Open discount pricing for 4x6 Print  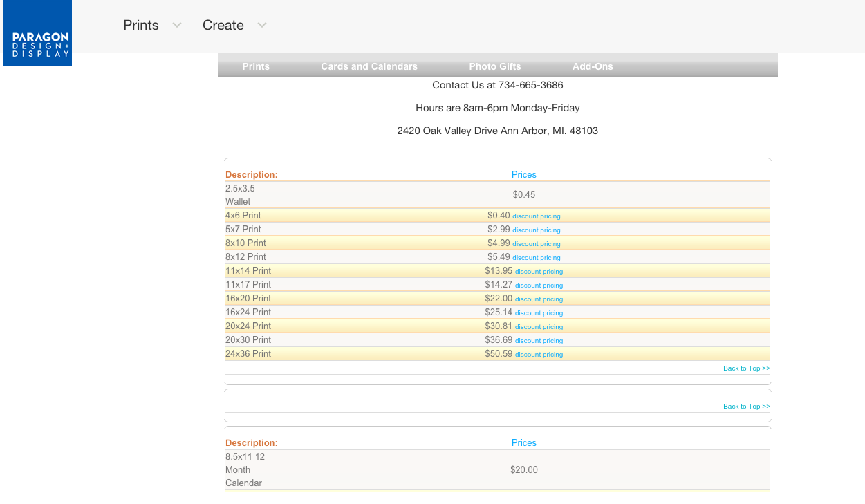pos(537,216)
